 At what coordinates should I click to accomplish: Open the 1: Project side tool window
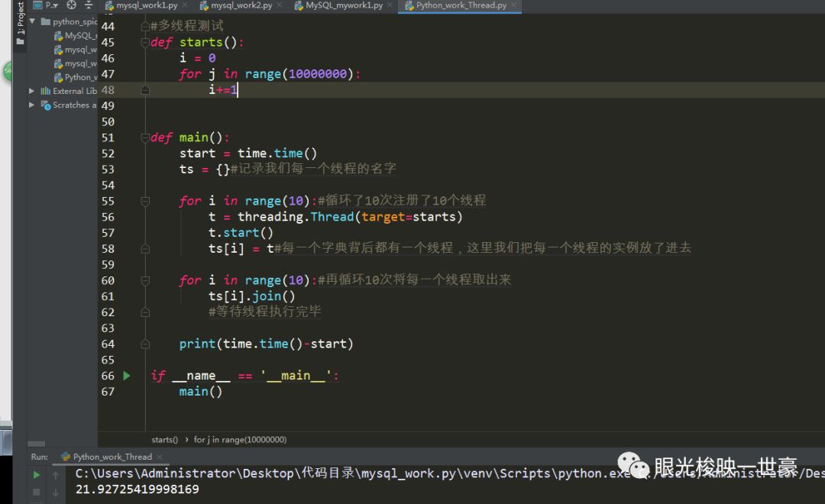pos(20,18)
